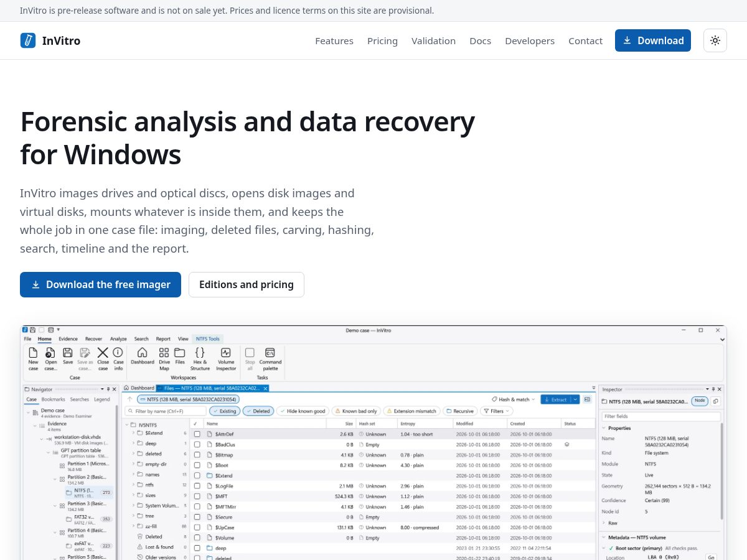Switch to the Analyze ribbon tab
This screenshot has height=560, width=747.
118,339
